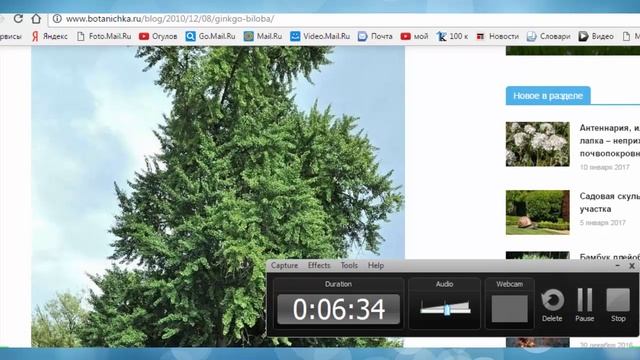The width and height of the screenshot is (640, 360).
Task: Pause the screen recording
Action: 584,305
